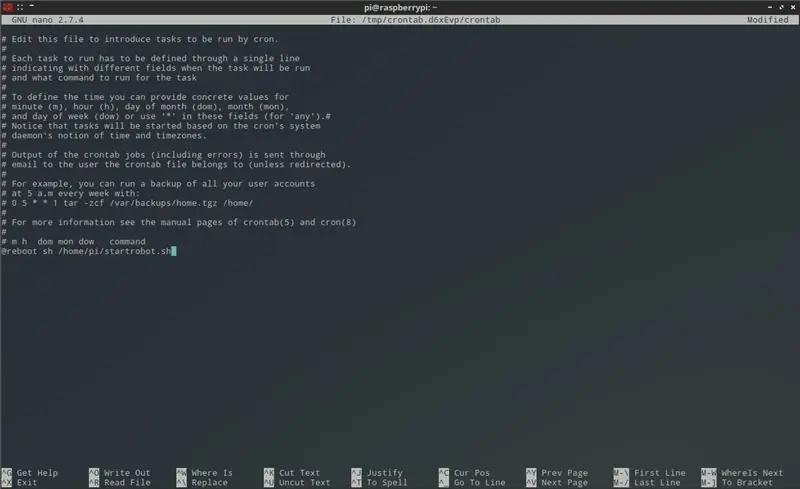Click the grip dots icon in title bar
The width and height of the screenshot is (800, 489).
click(20, 7)
